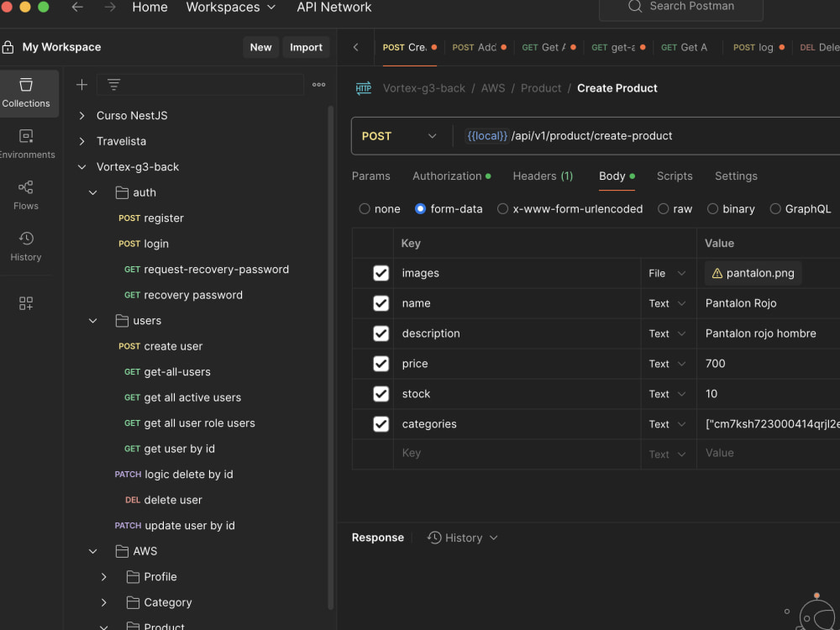840x630 pixels.
Task: Switch to the Headers tab
Action: (x=543, y=176)
